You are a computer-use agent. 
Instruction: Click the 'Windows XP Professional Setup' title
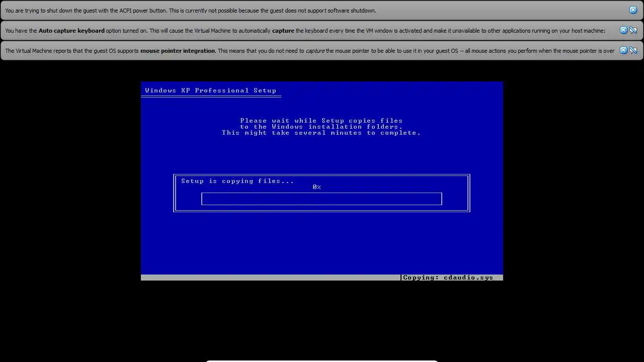(211, 90)
